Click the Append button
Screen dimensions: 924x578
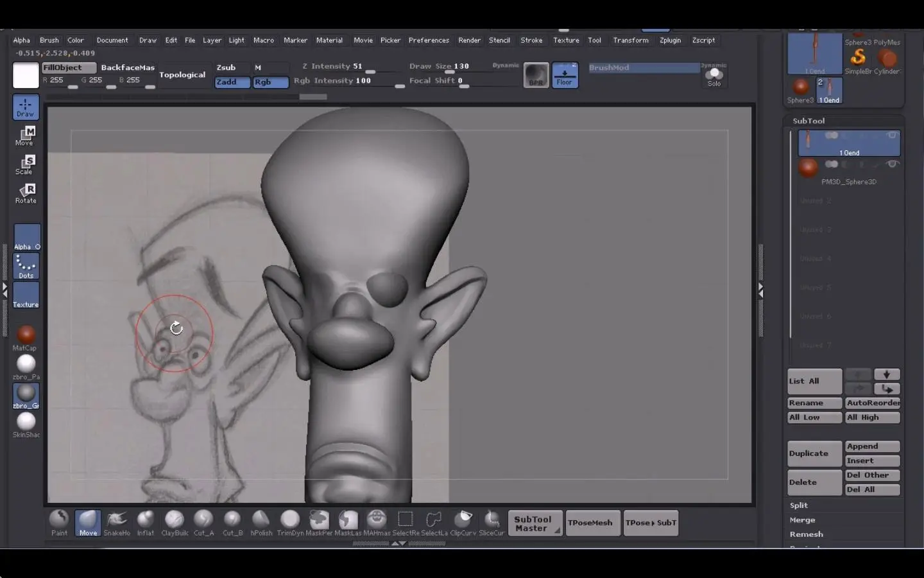(872, 446)
